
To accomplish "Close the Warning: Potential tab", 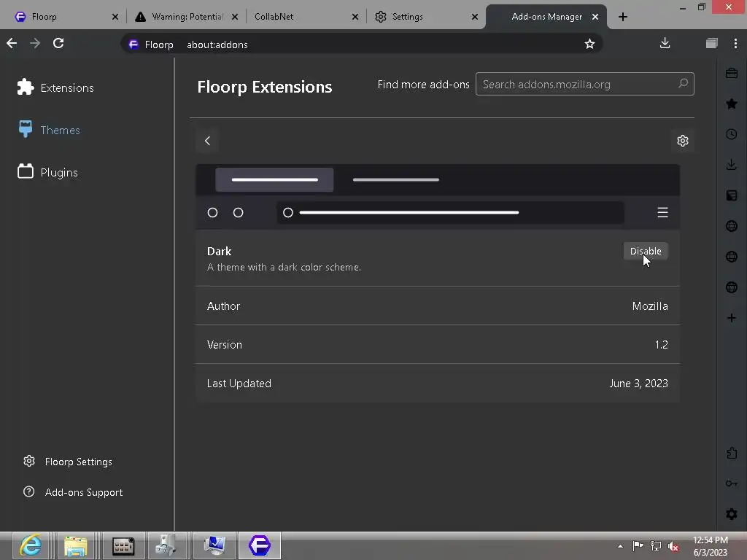I will click(235, 17).
